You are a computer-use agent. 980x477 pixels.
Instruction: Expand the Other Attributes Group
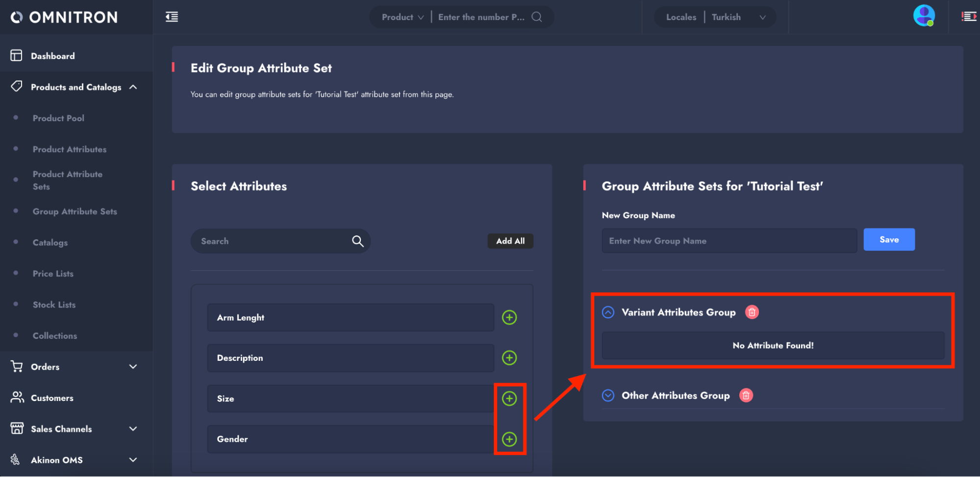point(608,396)
